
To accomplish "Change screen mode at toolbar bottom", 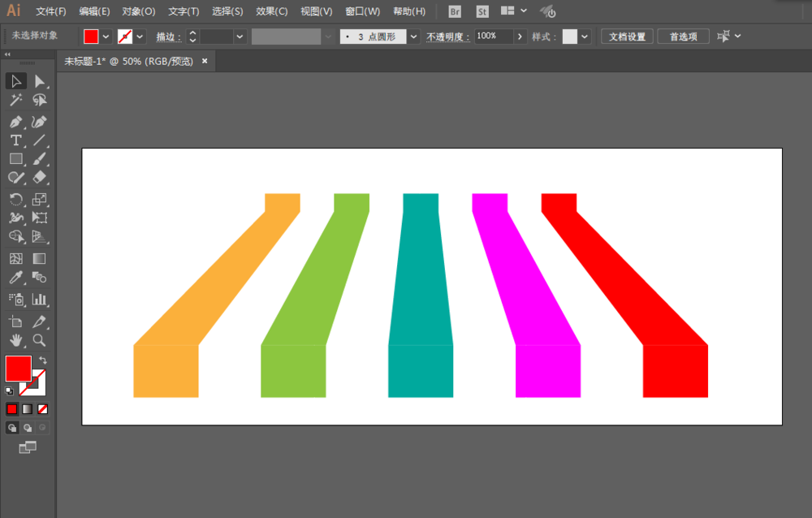I will pos(28,447).
